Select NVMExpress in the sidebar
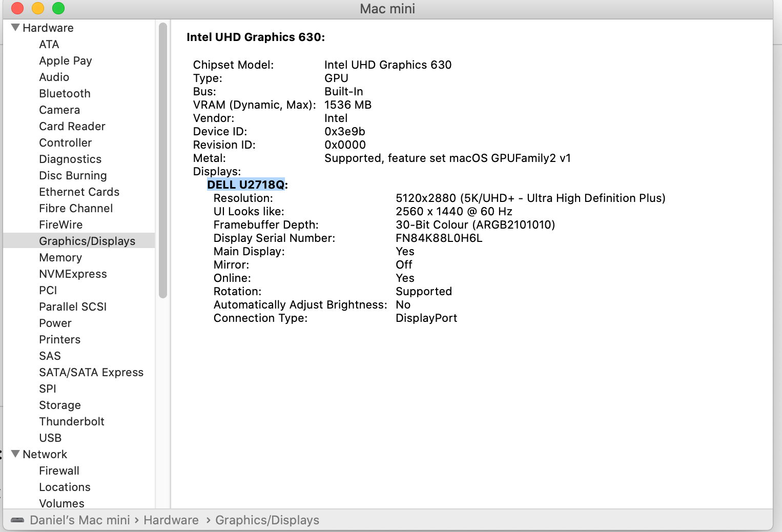 pos(73,274)
